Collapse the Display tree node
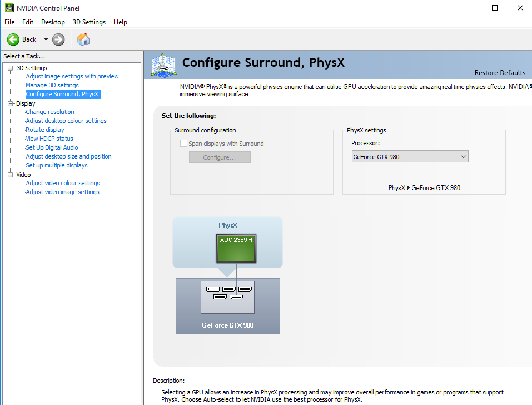 click(11, 103)
